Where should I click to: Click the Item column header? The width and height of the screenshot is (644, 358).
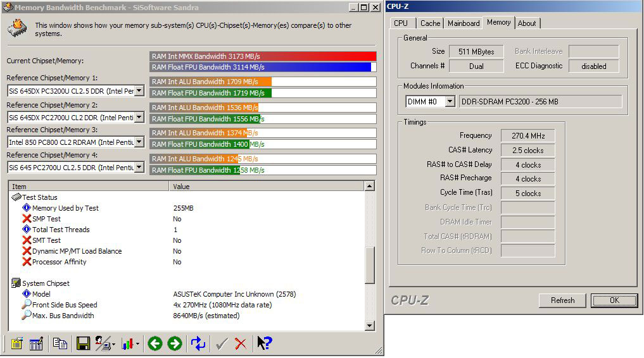click(x=89, y=186)
